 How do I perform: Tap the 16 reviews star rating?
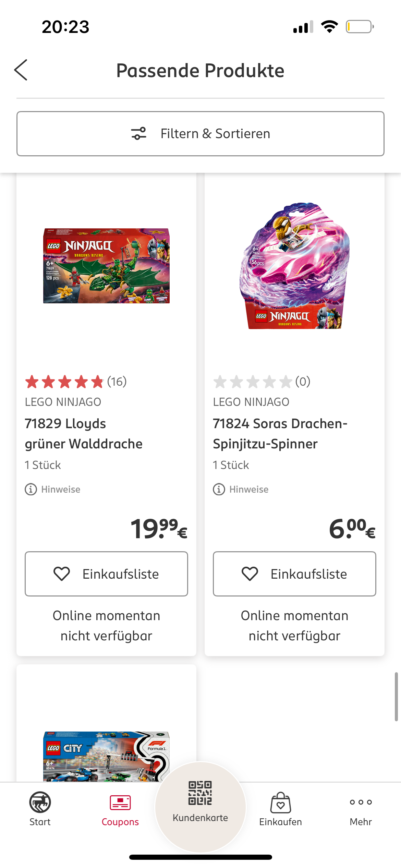coord(75,382)
